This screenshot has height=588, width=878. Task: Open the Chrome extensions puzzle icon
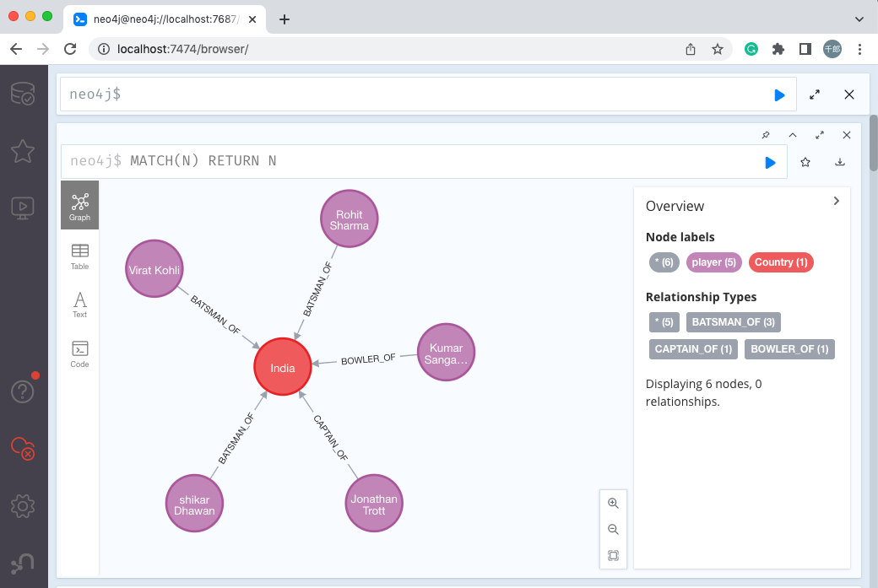pyautogui.click(x=778, y=49)
